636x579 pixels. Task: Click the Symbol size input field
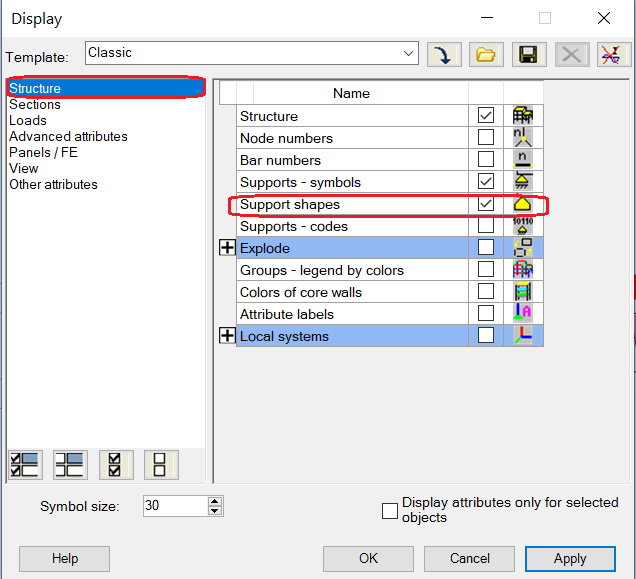(x=175, y=506)
